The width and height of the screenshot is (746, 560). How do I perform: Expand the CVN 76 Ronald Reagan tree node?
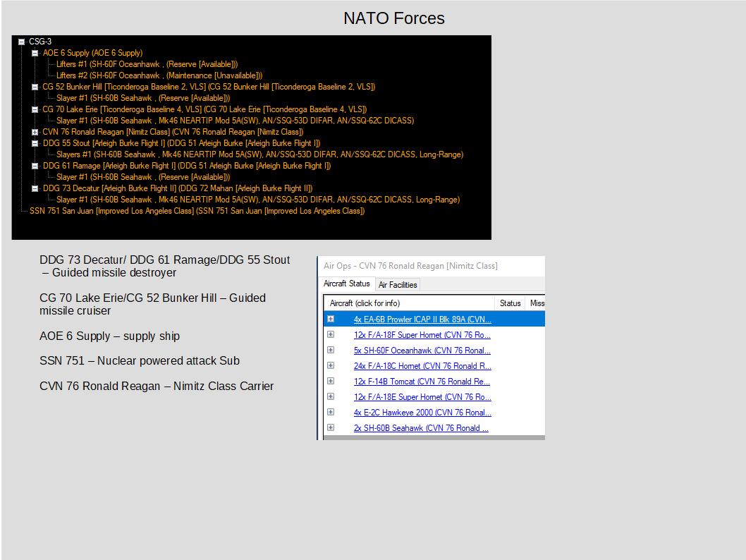coord(35,133)
